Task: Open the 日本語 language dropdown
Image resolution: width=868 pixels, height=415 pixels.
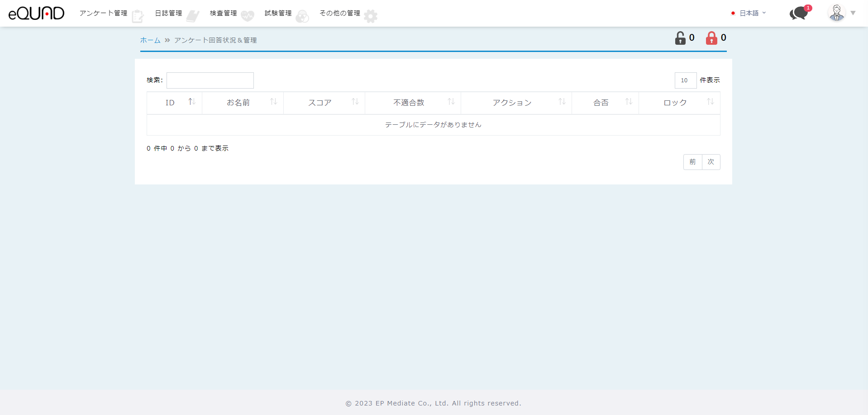Action: [x=749, y=13]
